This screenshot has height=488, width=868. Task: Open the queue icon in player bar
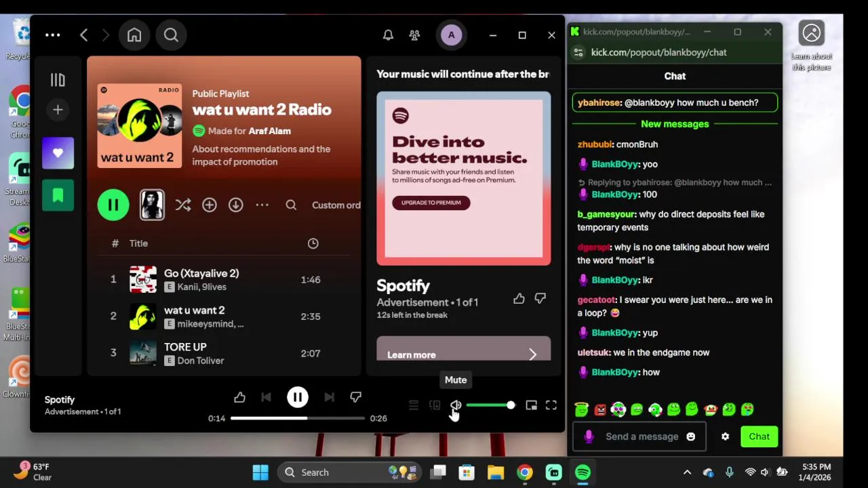(x=414, y=405)
